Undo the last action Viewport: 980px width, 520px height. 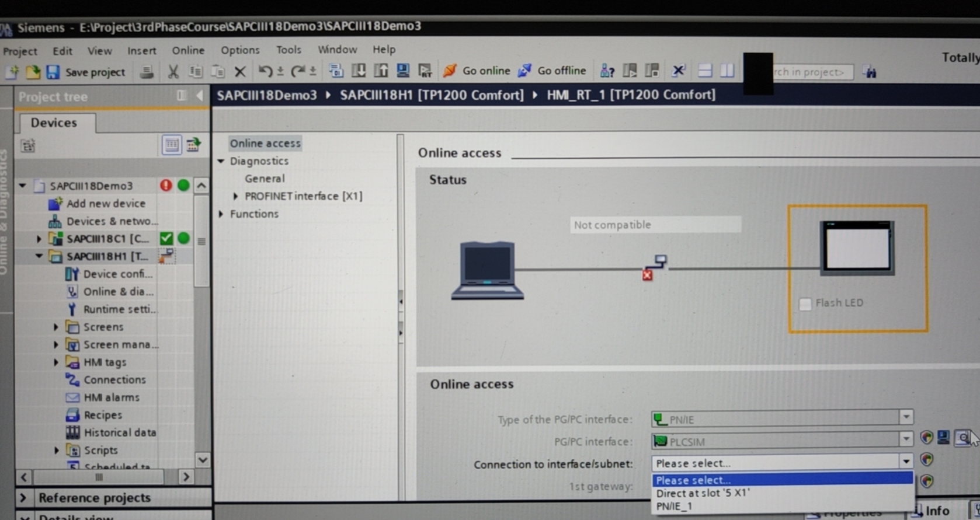click(x=265, y=71)
